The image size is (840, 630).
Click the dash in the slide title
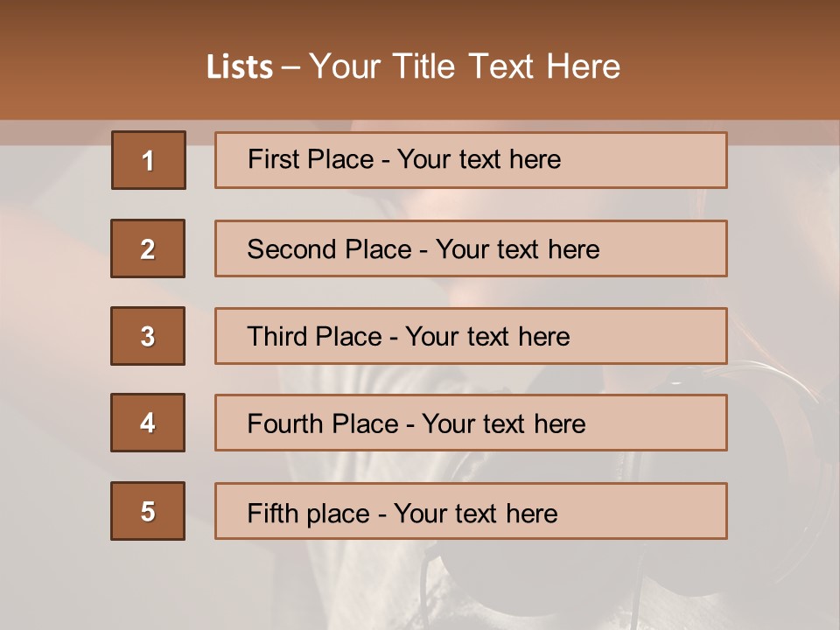click(x=290, y=67)
